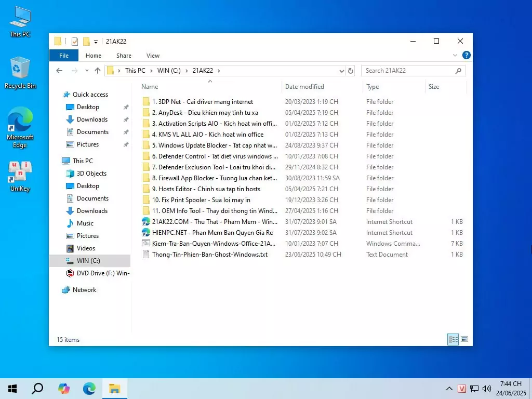Select Kiem-Tra-Ban-Quyen command script file
The image size is (532, 399).
[214, 244]
